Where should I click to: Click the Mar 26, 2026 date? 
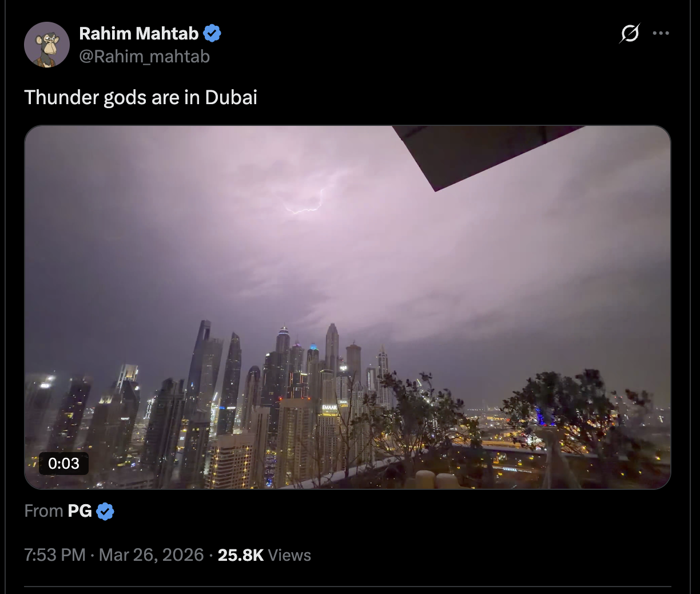click(152, 555)
